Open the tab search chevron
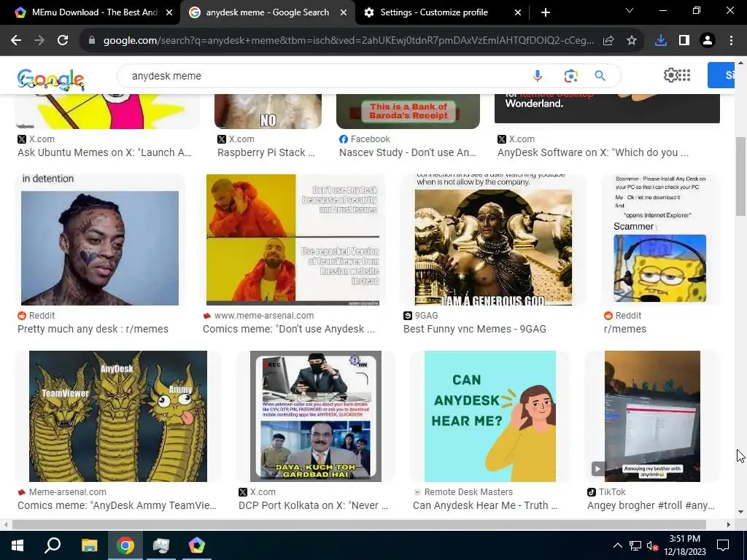The height and width of the screenshot is (560, 747). pos(630,10)
